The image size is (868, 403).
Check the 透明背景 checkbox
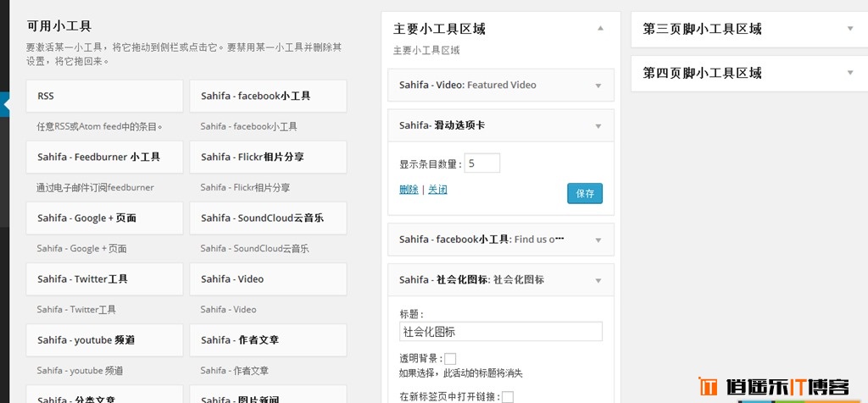[450, 359]
